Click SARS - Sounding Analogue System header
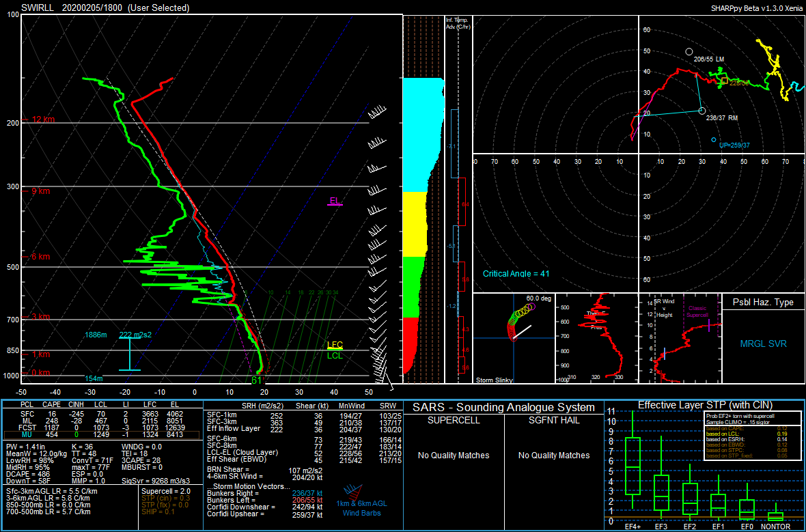This screenshot has height=532, width=806. (503, 407)
